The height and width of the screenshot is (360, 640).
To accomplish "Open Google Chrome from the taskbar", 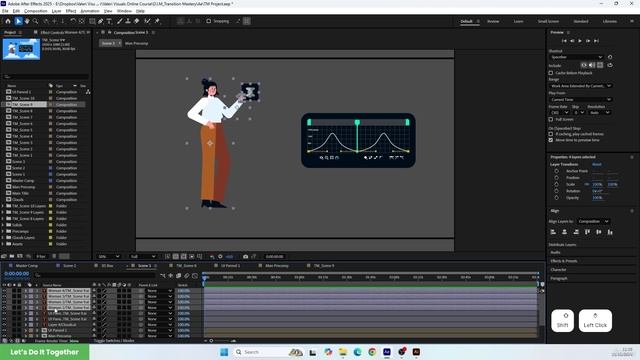I will point(372,352).
